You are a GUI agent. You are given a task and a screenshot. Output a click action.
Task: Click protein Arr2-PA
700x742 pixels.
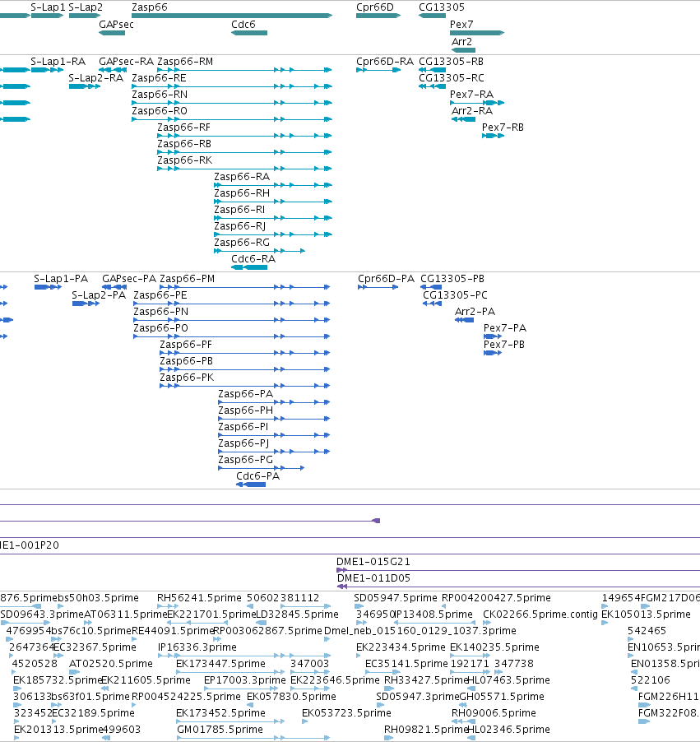coord(475,312)
